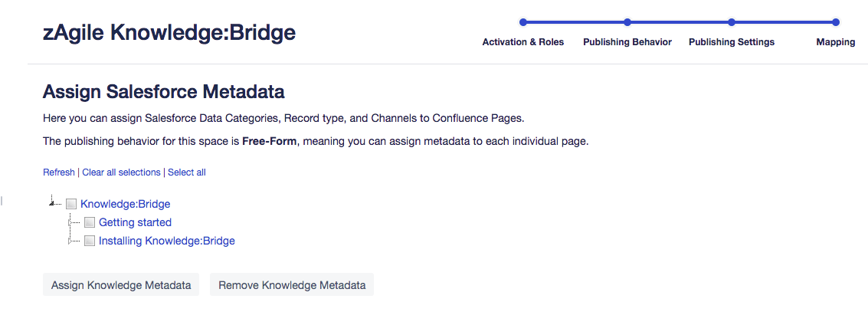Click the Mapping step dot
This screenshot has width=868, height=312.
pos(835,22)
